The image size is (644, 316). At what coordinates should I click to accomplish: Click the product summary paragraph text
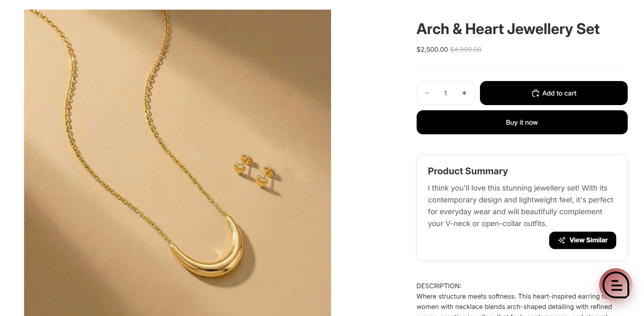pyautogui.click(x=520, y=206)
